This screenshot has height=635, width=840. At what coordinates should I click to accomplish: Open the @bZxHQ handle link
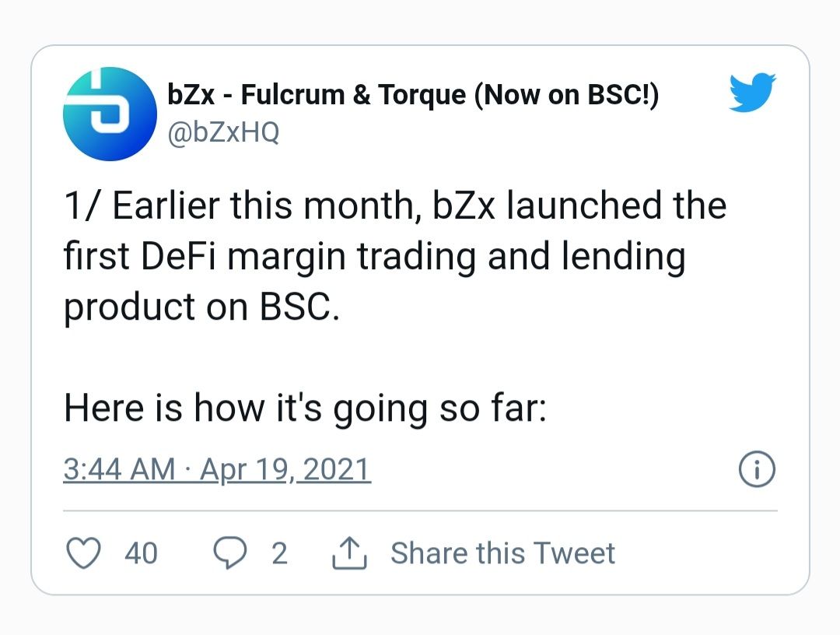(223, 132)
